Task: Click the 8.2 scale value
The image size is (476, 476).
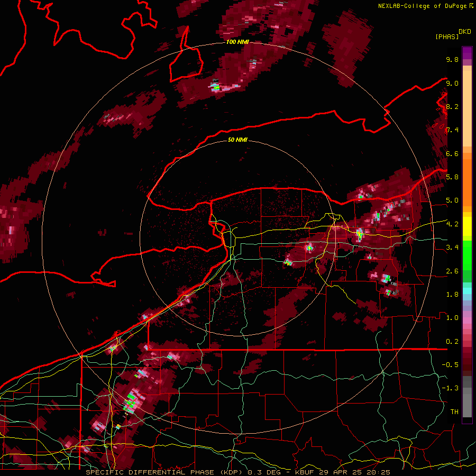Action: 452,106
